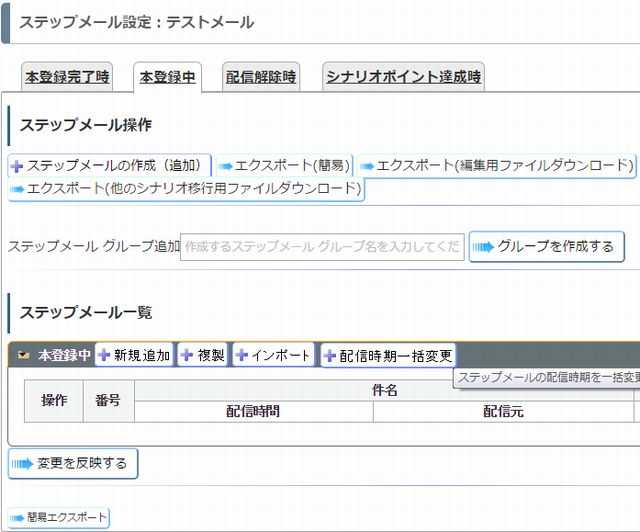The width and height of the screenshot is (640, 532).
Task: Click the 変更を反映する button
Action: pyautogui.click(x=73, y=464)
